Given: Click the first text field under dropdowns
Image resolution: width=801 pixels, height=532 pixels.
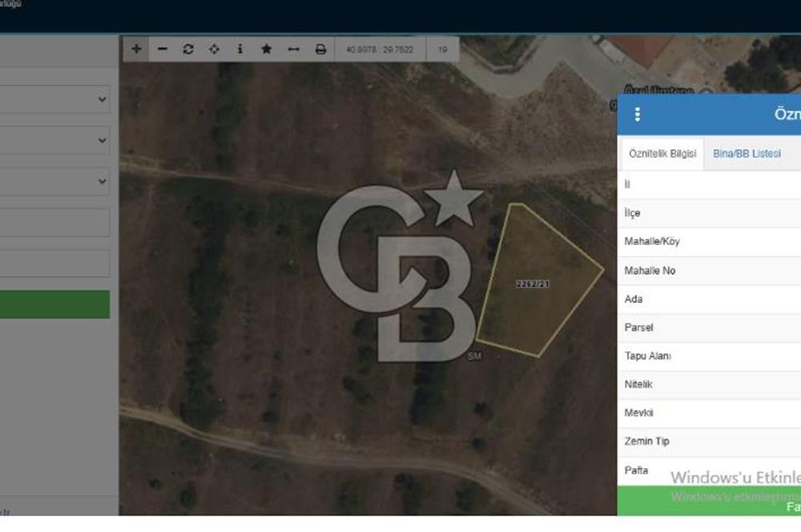Looking at the screenshot, I should (x=54, y=222).
